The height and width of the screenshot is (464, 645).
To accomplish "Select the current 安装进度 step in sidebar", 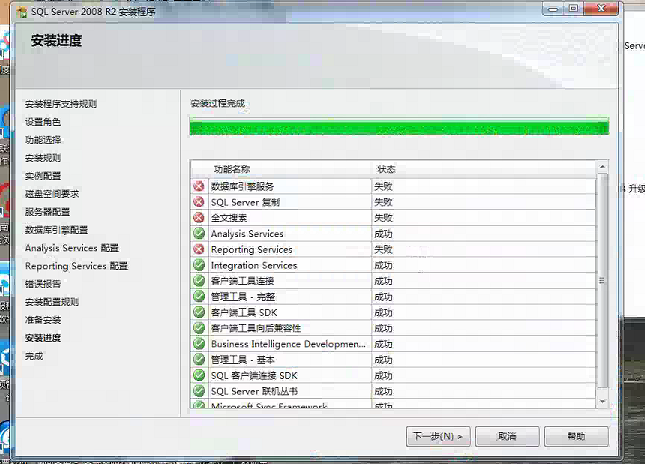I will [43, 338].
